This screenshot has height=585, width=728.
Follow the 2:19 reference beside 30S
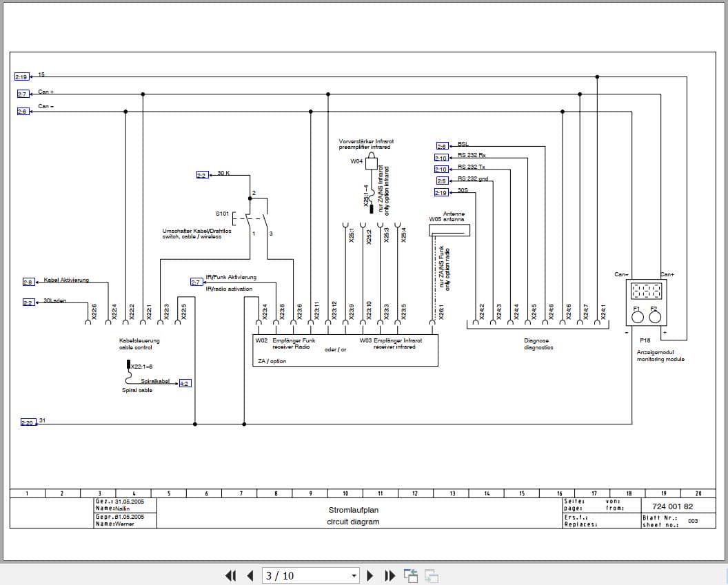click(441, 192)
